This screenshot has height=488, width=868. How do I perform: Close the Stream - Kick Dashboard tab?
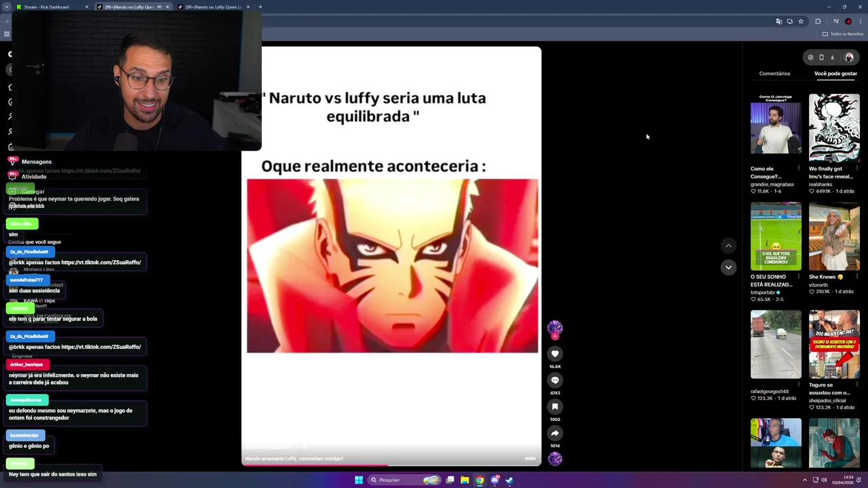click(x=87, y=7)
